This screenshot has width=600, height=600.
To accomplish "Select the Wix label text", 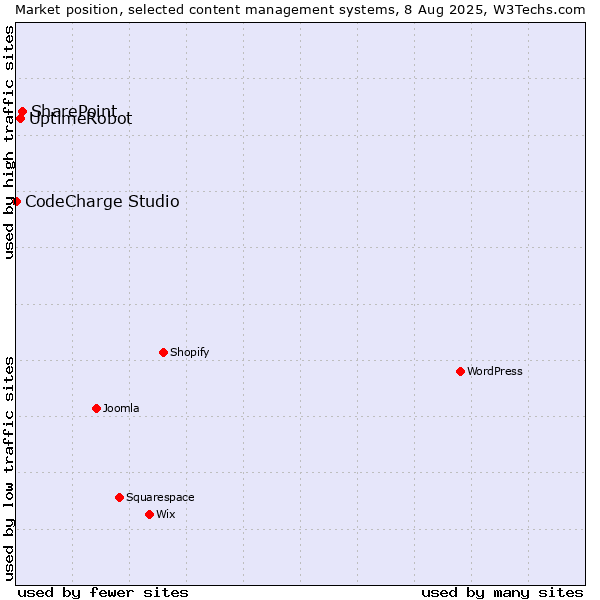I will coord(166,514).
